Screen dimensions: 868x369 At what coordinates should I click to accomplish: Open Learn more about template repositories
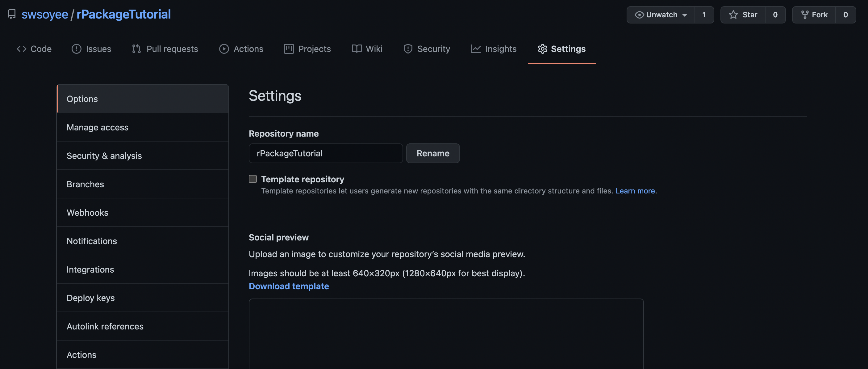pyautogui.click(x=635, y=191)
